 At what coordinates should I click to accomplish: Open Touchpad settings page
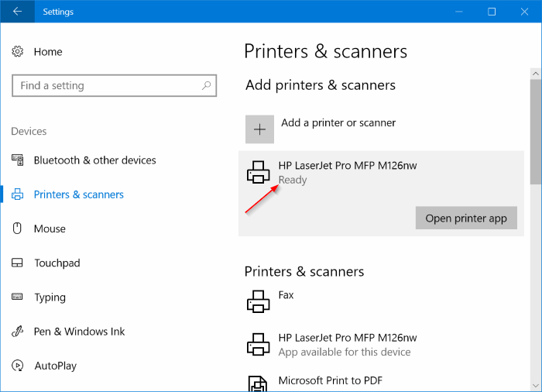(57, 263)
